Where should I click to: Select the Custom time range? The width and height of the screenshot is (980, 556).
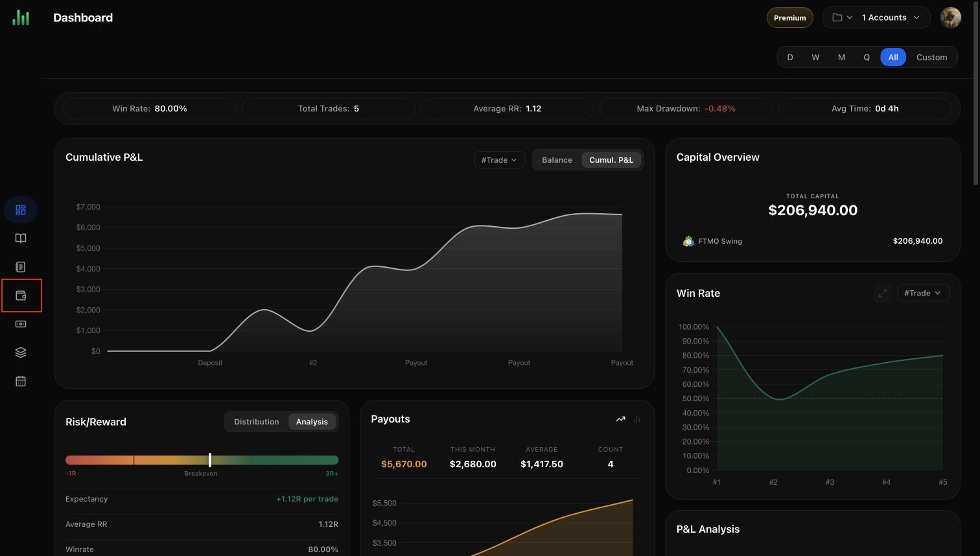(x=932, y=57)
